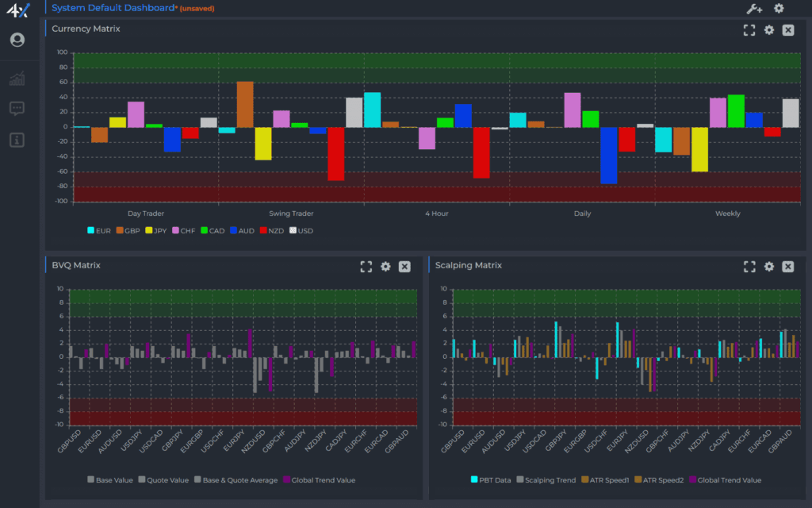Open the user profile sidebar icon
The height and width of the screenshot is (508, 812).
click(17, 40)
